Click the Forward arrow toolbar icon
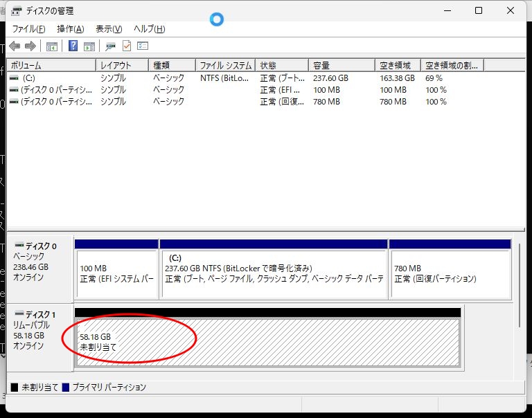This screenshot has width=532, height=418. click(x=30, y=46)
